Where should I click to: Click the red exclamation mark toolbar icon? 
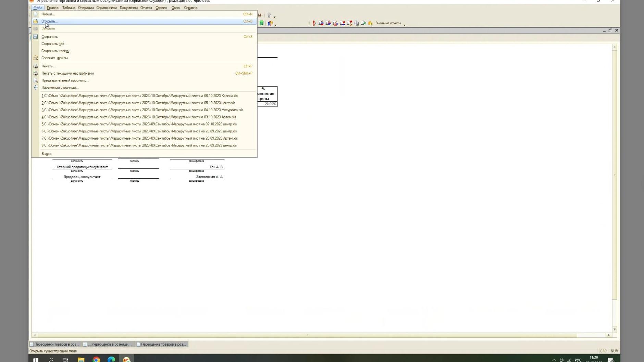pyautogui.click(x=314, y=23)
